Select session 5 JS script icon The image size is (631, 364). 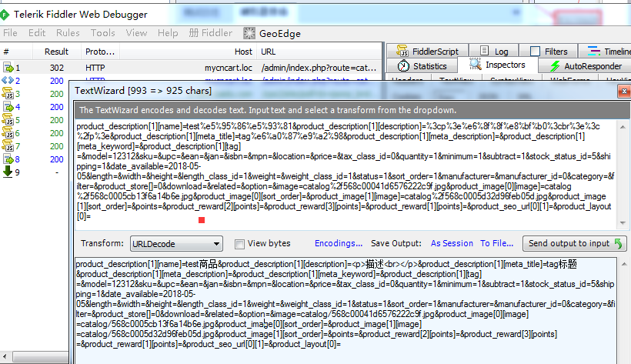coord(8,120)
